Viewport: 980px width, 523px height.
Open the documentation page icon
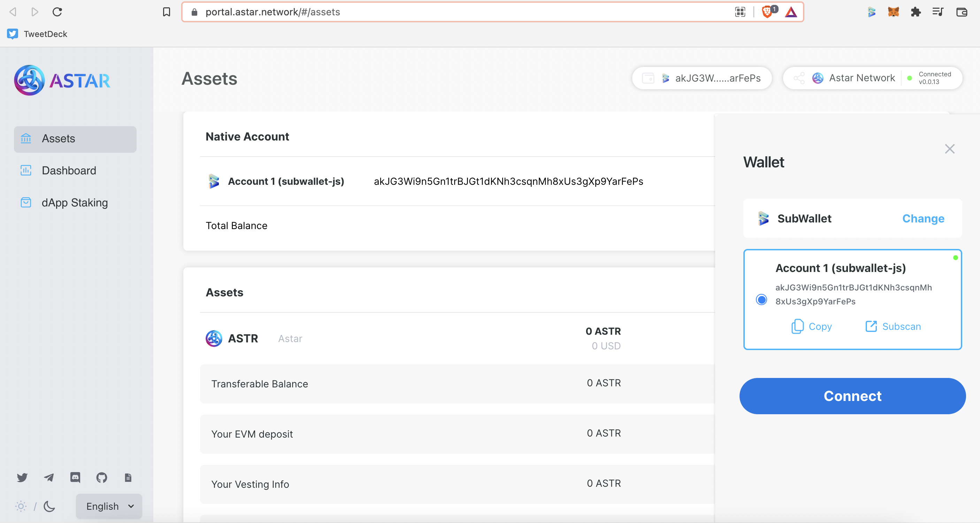pos(128,477)
